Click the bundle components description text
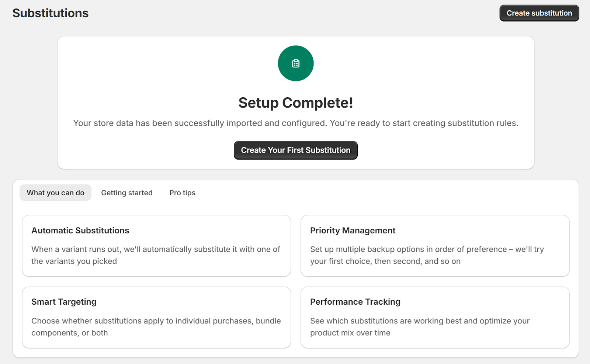The image size is (590, 364). click(156, 326)
